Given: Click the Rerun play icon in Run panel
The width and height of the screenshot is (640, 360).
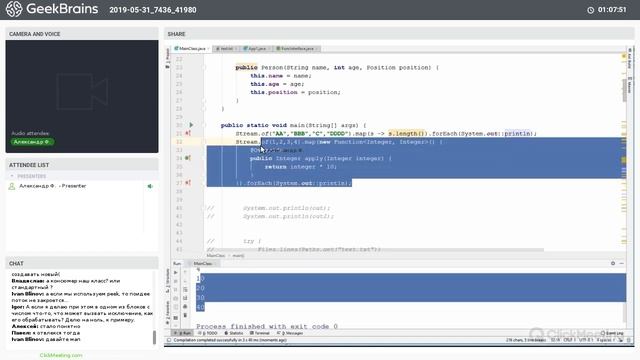Looking at the screenshot, I should pyautogui.click(x=176, y=272).
